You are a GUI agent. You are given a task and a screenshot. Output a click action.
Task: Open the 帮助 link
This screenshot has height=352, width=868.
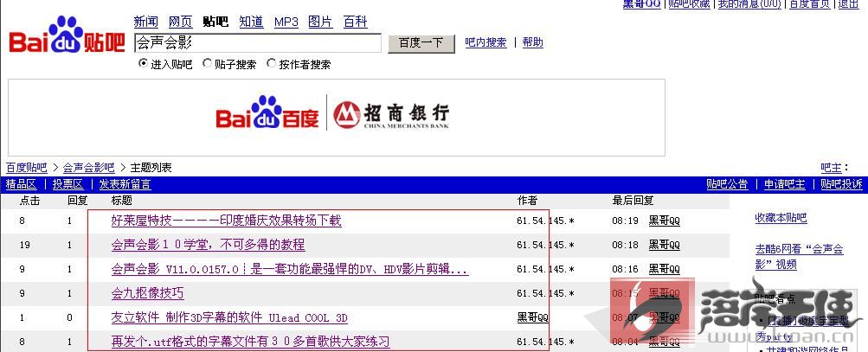point(533,42)
